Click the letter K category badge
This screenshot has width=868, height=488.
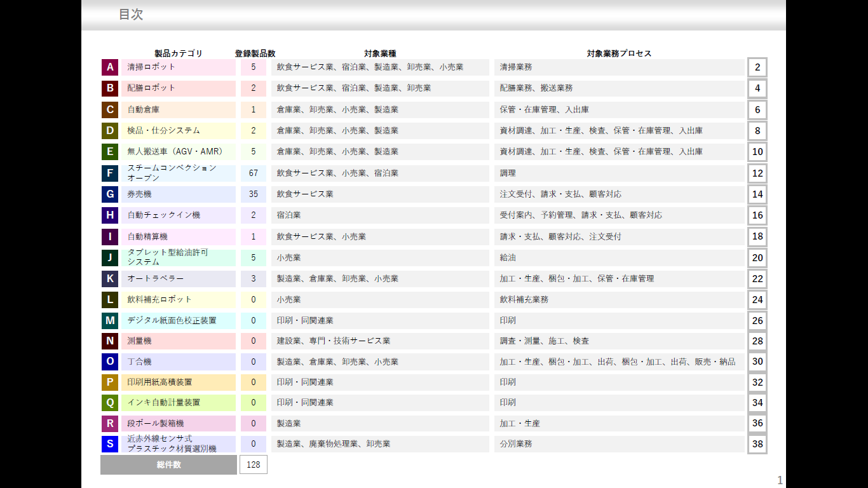[x=110, y=279]
